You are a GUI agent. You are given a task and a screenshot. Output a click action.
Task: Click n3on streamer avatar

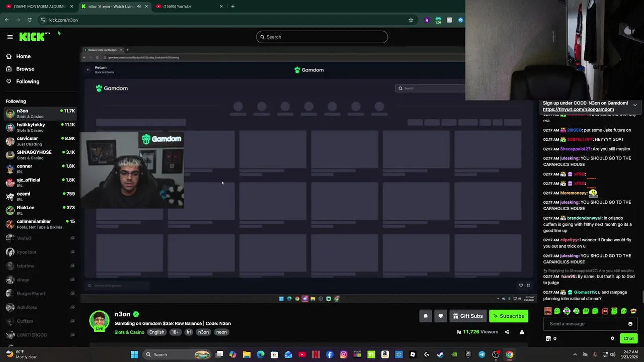(x=99, y=320)
